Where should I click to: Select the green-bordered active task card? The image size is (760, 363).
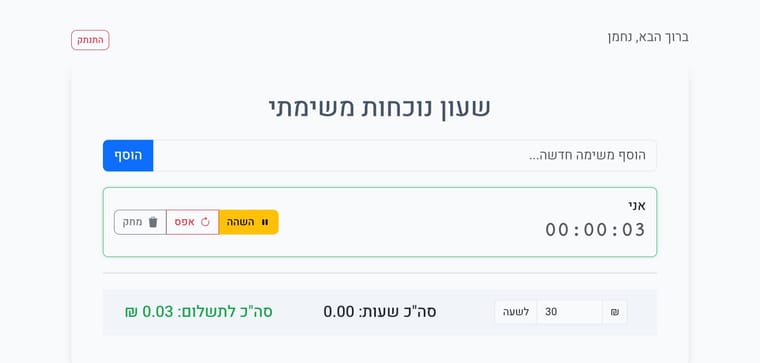click(380, 222)
